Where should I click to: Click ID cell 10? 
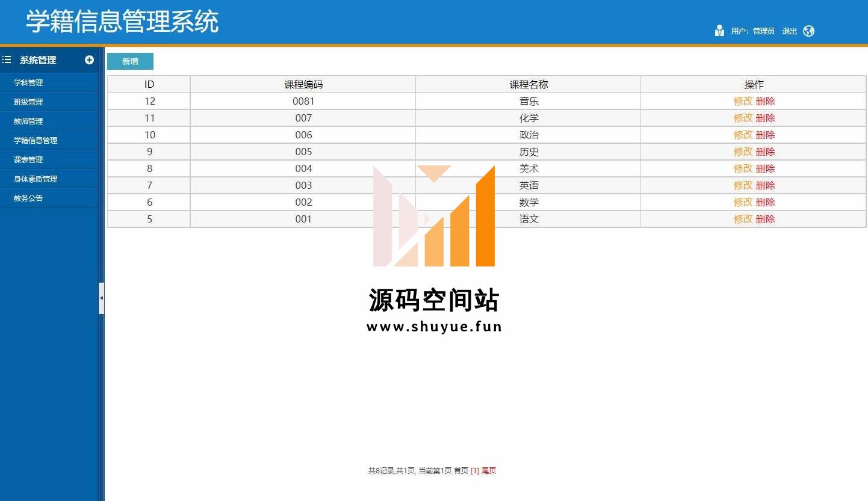[149, 135]
